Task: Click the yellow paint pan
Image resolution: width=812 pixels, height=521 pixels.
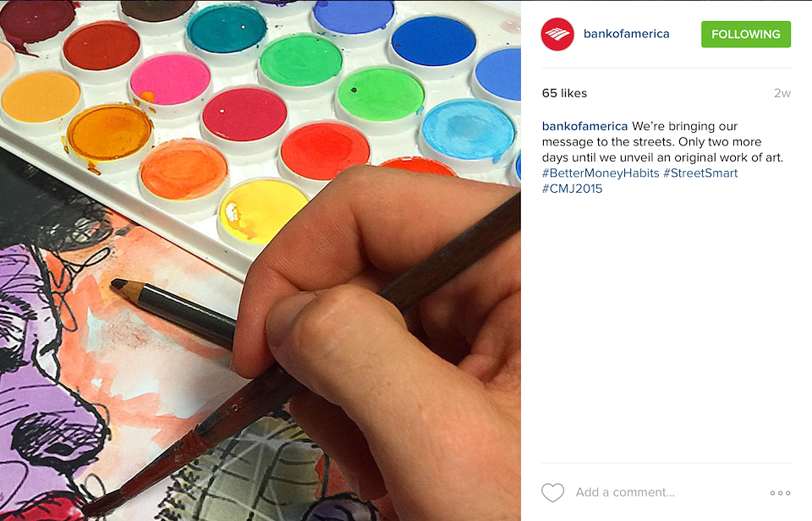Action: (x=263, y=211)
